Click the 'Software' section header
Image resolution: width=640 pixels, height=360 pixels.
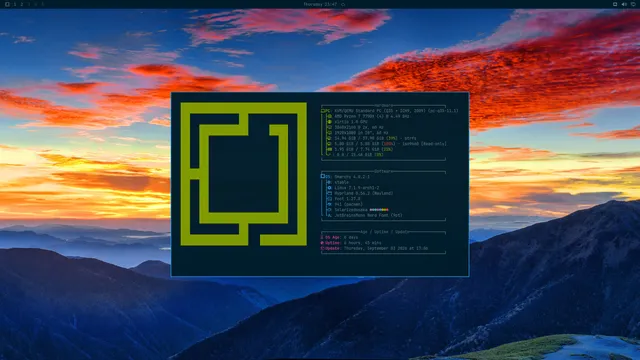384,171
